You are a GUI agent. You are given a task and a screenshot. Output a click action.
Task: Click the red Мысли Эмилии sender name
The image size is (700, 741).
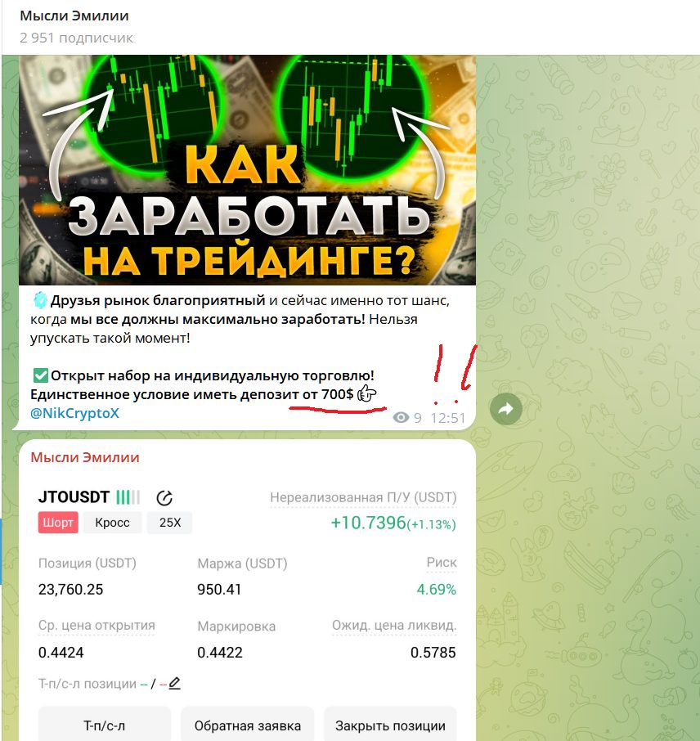[85, 457]
